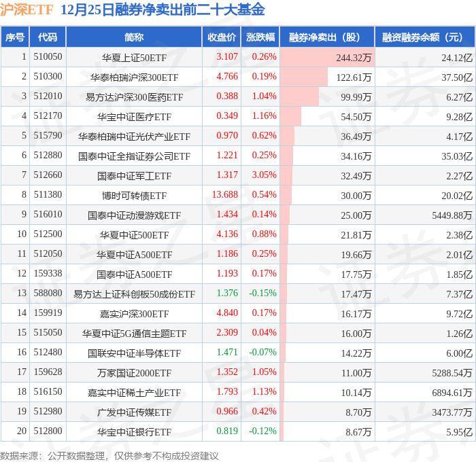Click balance value 37.50亿
Viewport: 476px width, 462px height.
click(457, 77)
